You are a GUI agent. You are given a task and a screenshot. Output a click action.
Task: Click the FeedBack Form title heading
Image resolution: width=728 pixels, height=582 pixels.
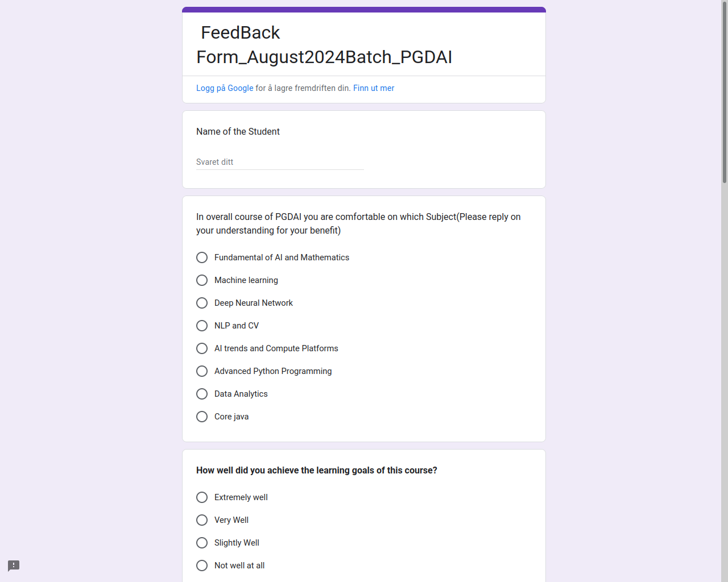coord(324,45)
